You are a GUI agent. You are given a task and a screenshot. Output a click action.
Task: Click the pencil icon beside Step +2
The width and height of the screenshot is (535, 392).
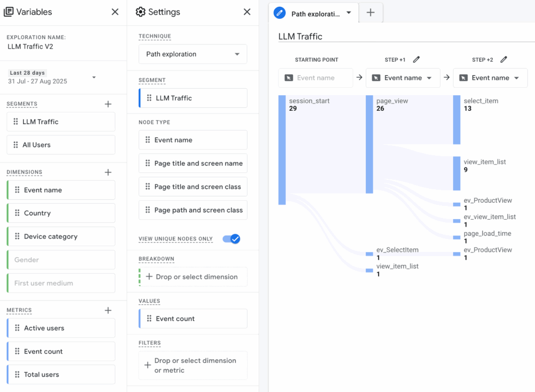click(x=504, y=60)
